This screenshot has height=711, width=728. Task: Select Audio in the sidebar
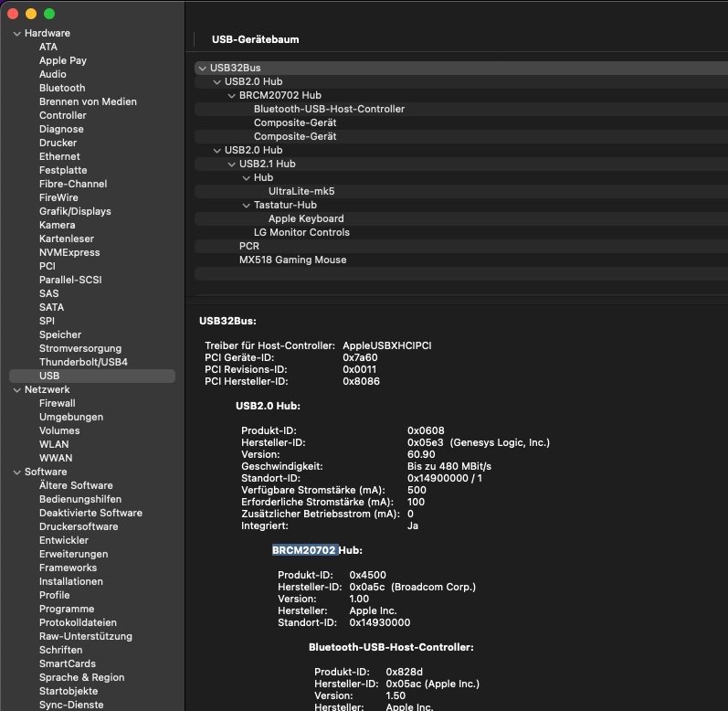tap(52, 74)
